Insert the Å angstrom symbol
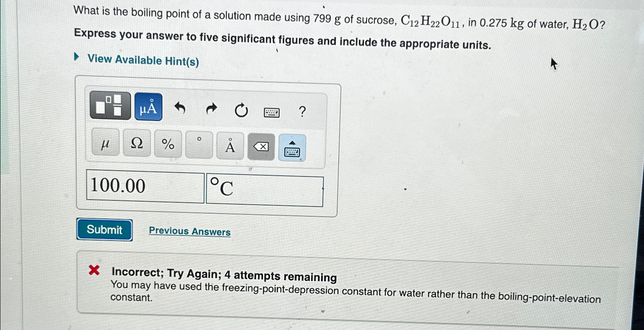644x330 pixels. tap(229, 146)
